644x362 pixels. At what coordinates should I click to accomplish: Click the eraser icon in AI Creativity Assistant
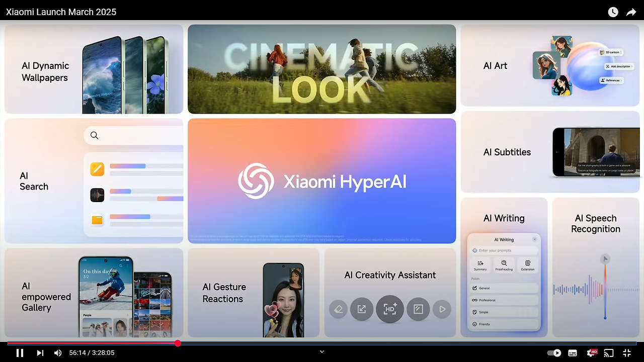click(x=338, y=309)
